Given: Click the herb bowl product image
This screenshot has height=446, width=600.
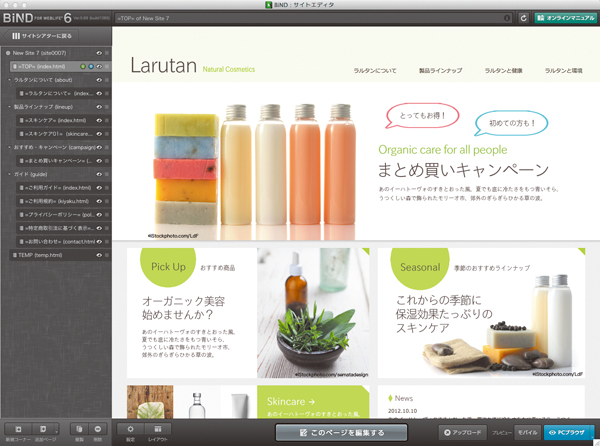Looking at the screenshot, I should pyautogui.click(x=313, y=313).
